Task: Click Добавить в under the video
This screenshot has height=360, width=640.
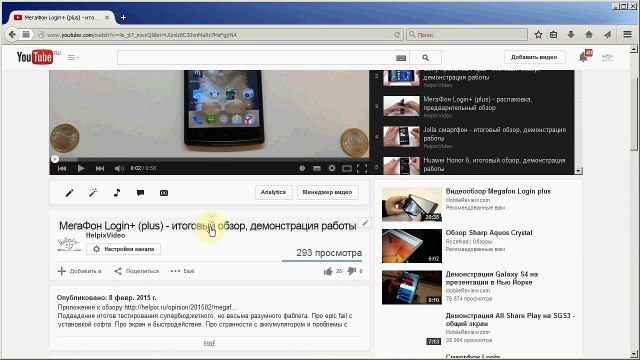Action: point(80,271)
